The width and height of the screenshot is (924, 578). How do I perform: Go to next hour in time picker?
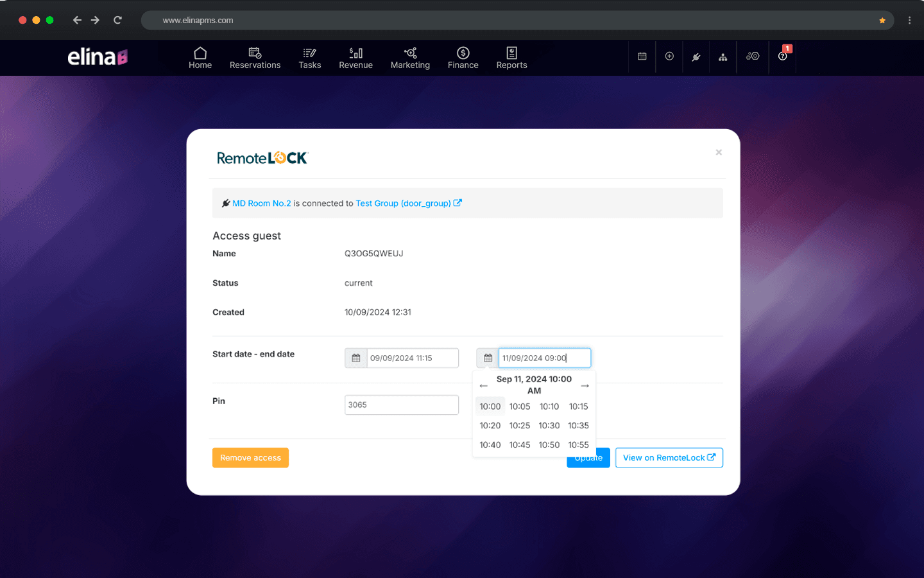pyautogui.click(x=585, y=385)
